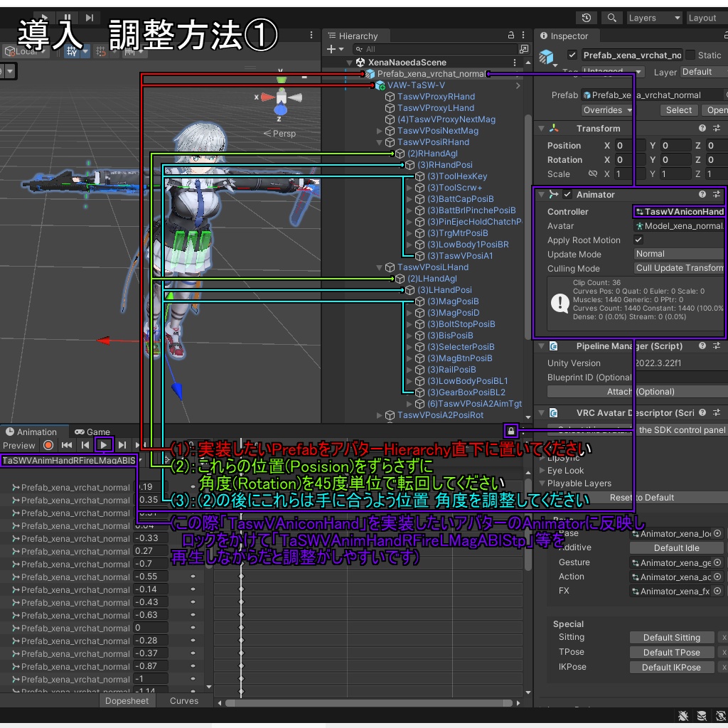Click the Default IKPose button
The height and width of the screenshot is (728, 728).
point(671,667)
